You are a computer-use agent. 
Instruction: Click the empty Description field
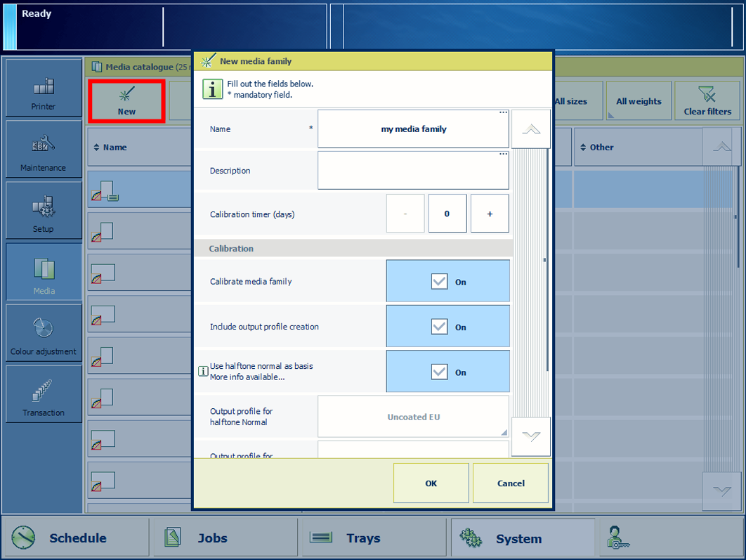pos(413,170)
